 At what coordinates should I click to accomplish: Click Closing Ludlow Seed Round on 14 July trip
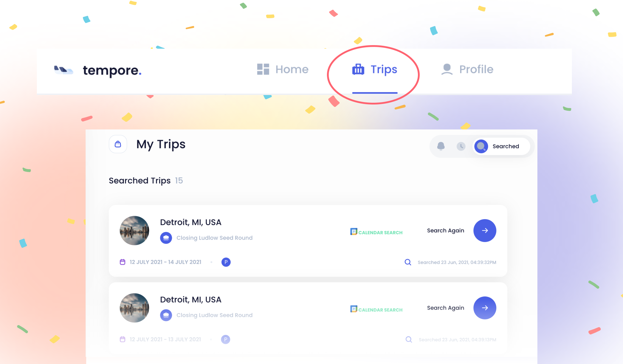pyautogui.click(x=215, y=238)
